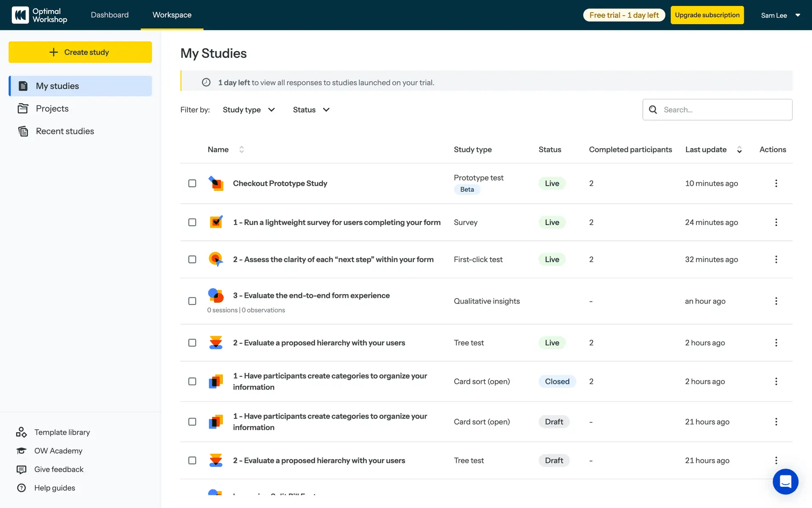Click the OW Academy graduation cap icon
Screen dimensions: 812x508
coord(22,451)
